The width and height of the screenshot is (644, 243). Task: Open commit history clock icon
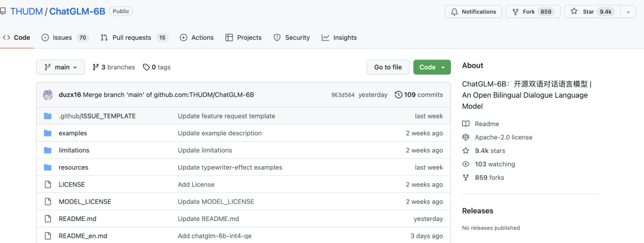398,95
